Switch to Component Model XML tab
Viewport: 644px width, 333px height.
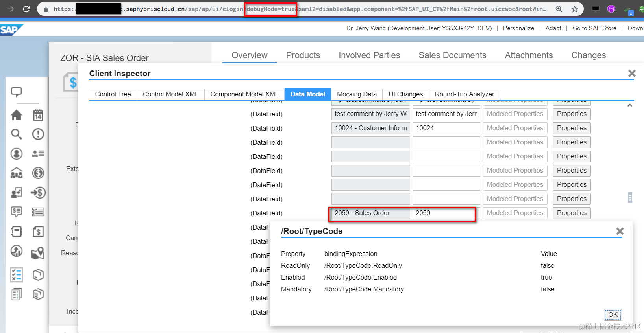[x=244, y=94]
